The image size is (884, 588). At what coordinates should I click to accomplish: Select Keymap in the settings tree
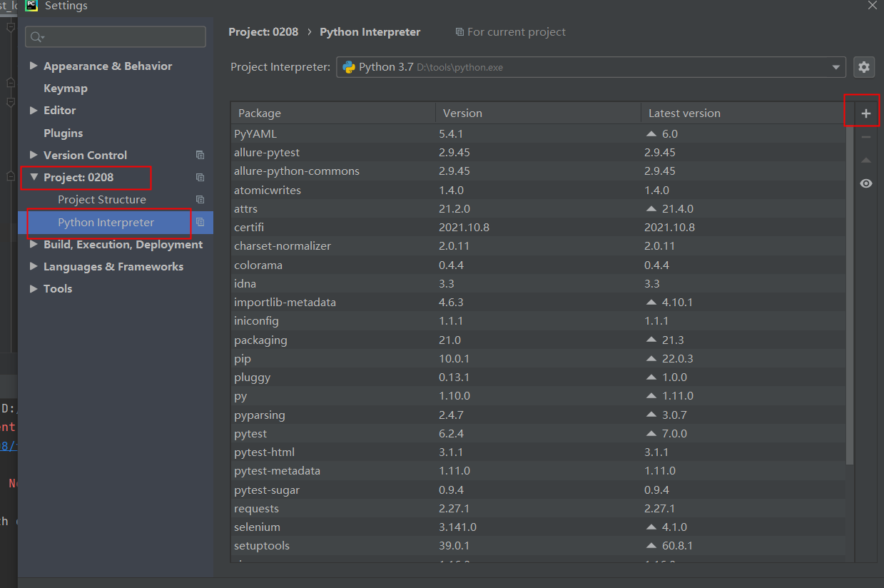click(x=65, y=88)
